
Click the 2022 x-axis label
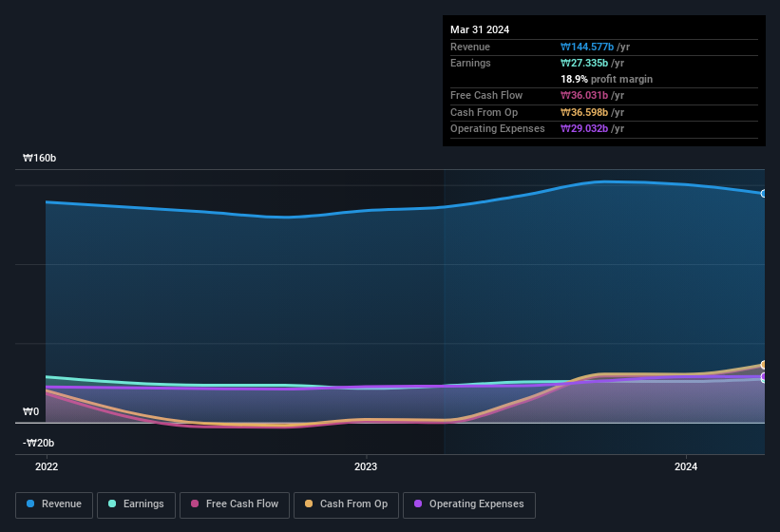coord(47,466)
